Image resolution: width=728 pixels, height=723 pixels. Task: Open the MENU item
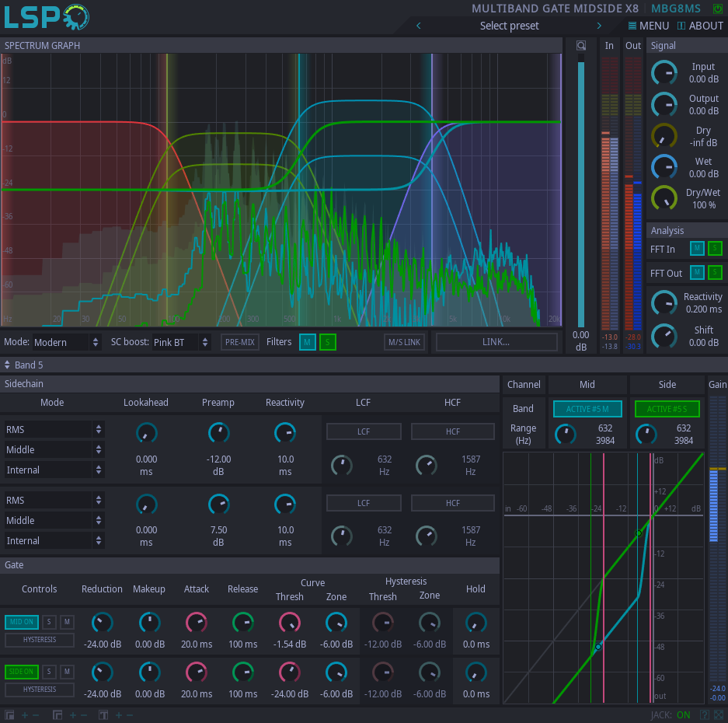[648, 26]
